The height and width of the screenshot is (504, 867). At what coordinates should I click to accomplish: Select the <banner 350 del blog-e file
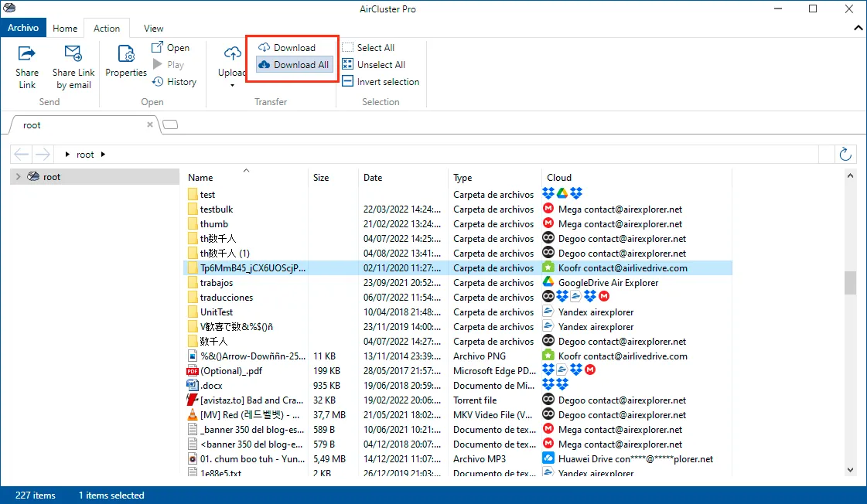pos(252,444)
